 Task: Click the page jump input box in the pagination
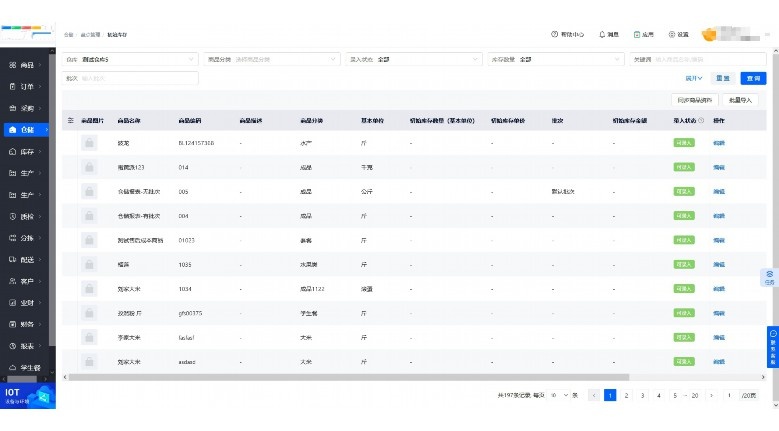tap(729, 395)
